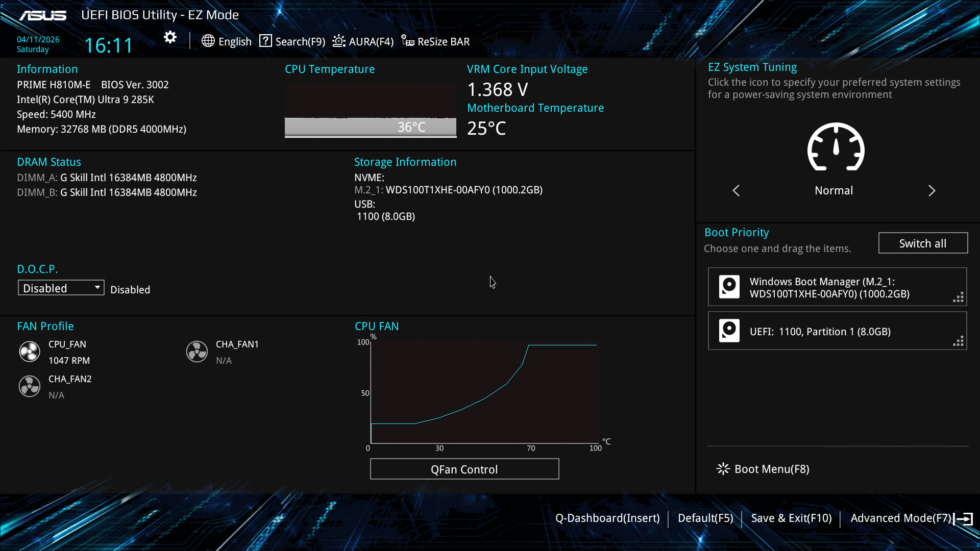The width and height of the screenshot is (980, 551).
Task: Click the CPU Temperature heading
Action: pyautogui.click(x=330, y=69)
